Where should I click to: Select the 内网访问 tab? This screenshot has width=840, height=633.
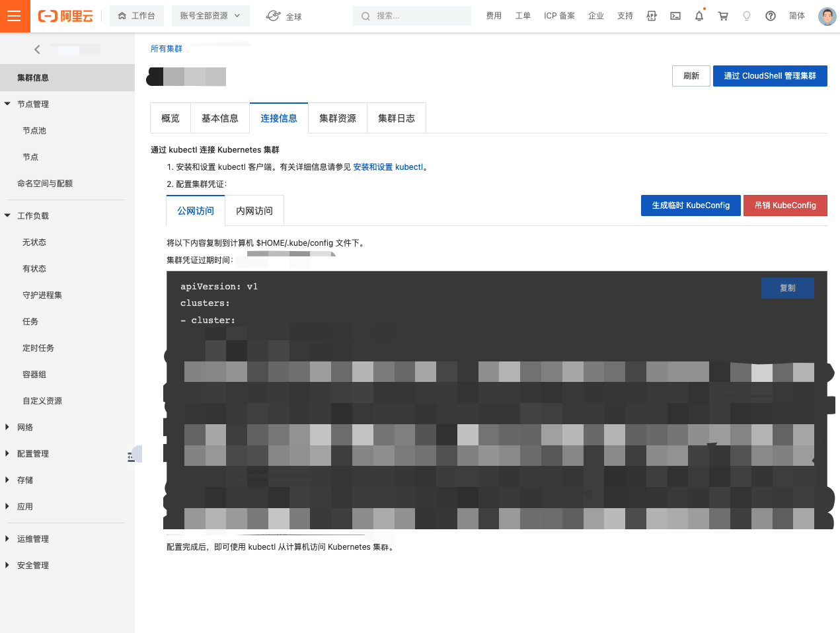point(254,211)
